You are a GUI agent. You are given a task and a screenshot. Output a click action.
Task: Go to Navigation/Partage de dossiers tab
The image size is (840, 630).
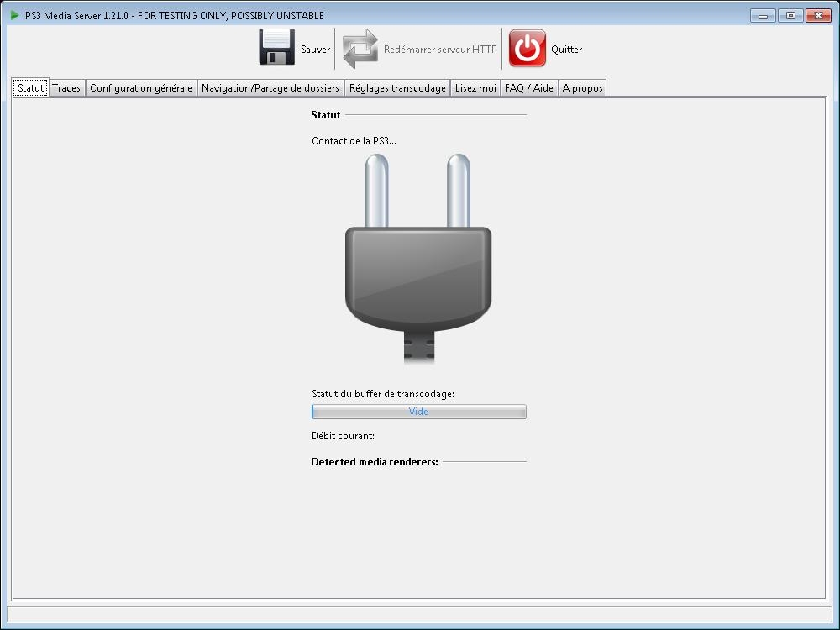point(270,88)
